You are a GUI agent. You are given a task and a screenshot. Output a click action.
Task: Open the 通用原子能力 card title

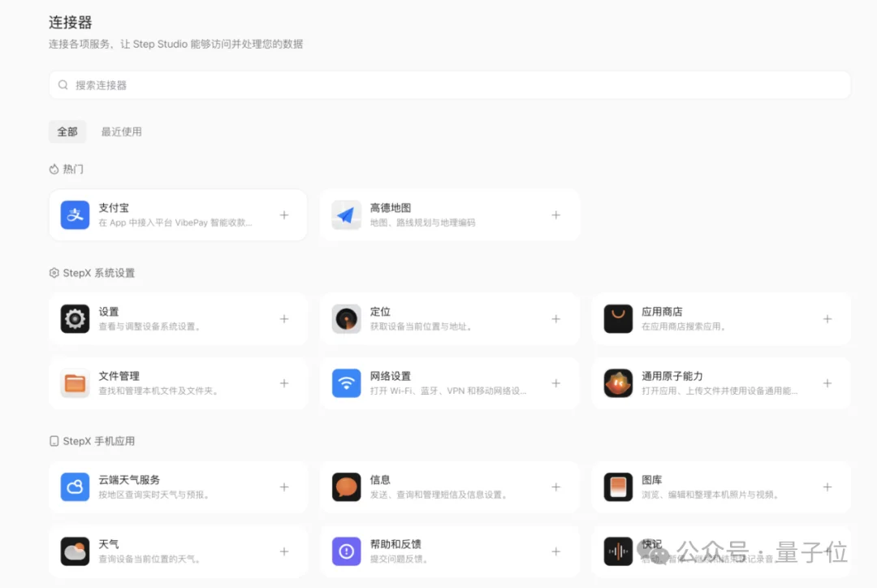click(x=672, y=376)
